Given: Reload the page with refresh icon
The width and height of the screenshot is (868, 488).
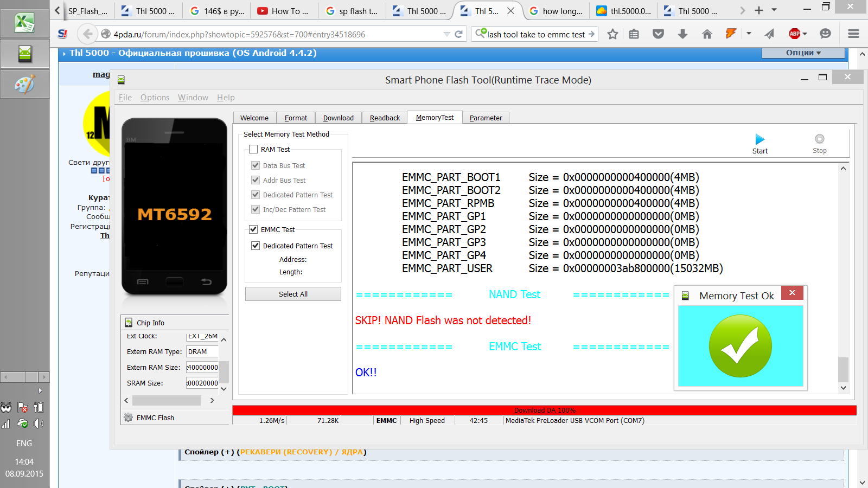Looking at the screenshot, I should pyautogui.click(x=458, y=34).
